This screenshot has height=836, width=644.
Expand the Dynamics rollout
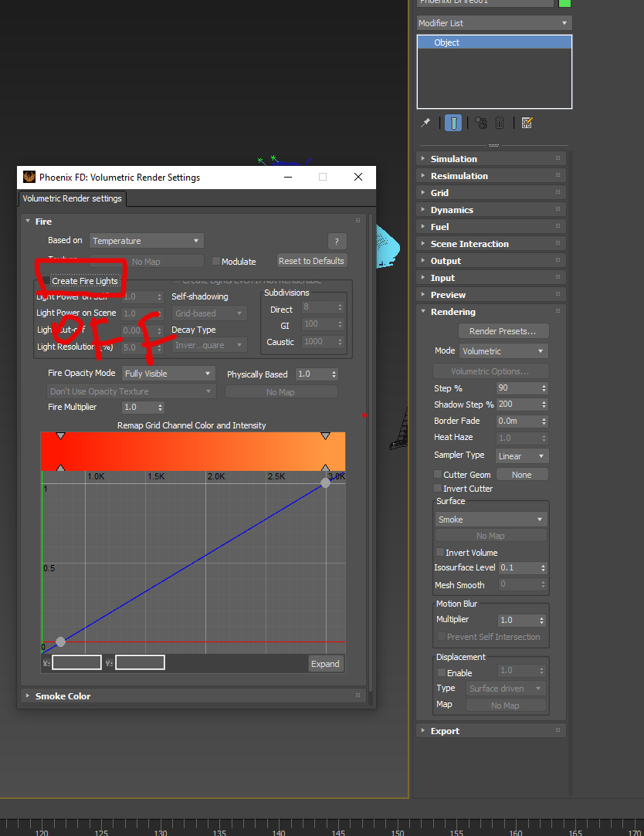coord(491,210)
